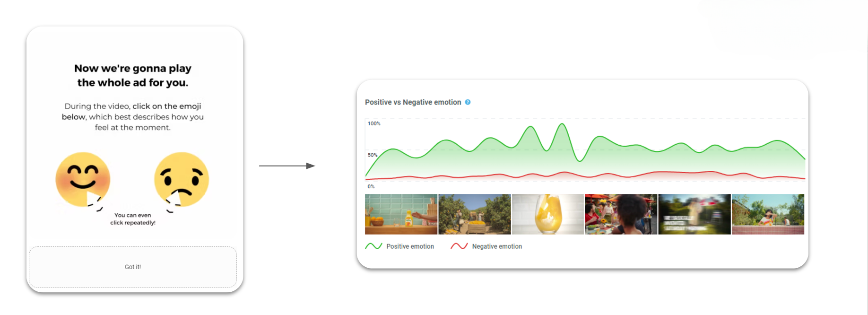Click the 'You can even click repeatedly!' text
The image size is (868, 315).
click(133, 219)
